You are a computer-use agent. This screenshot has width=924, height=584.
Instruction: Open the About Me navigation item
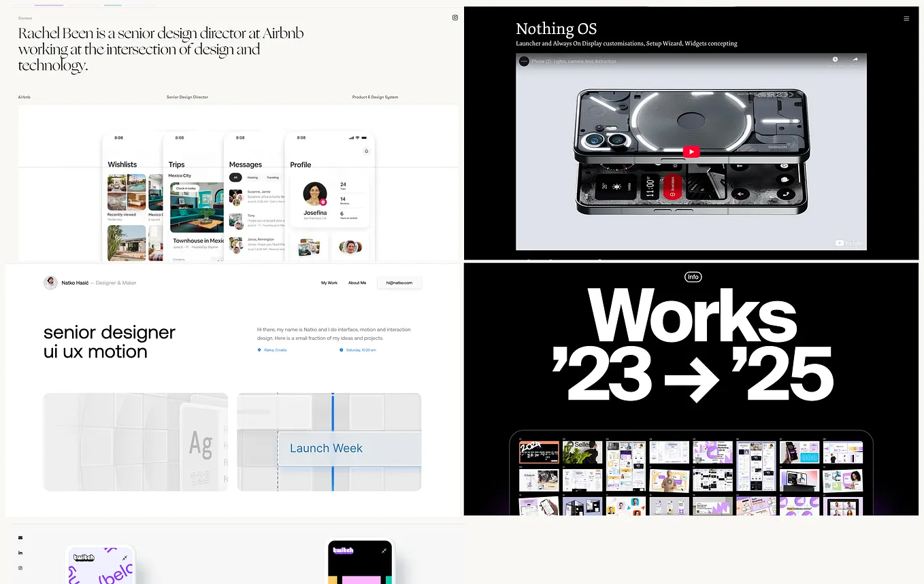click(x=357, y=282)
